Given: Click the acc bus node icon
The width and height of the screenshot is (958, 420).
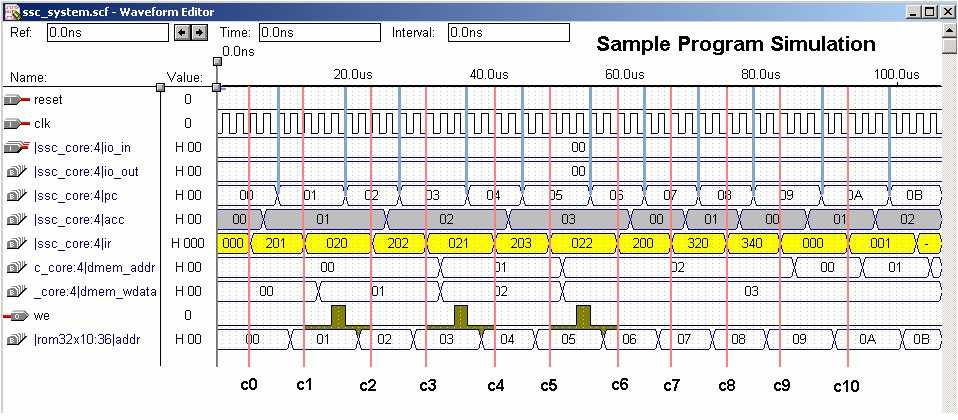Looking at the screenshot, I should (17, 220).
